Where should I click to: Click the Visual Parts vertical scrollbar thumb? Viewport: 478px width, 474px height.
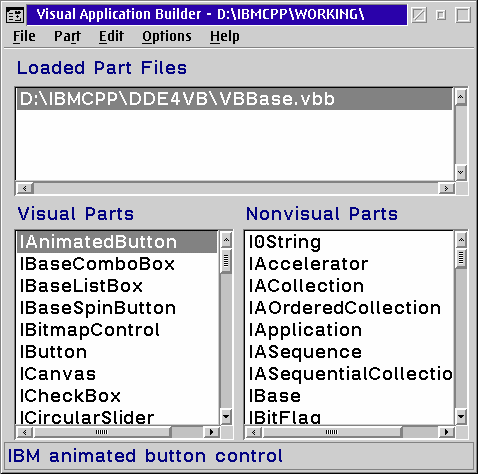pos(226,261)
